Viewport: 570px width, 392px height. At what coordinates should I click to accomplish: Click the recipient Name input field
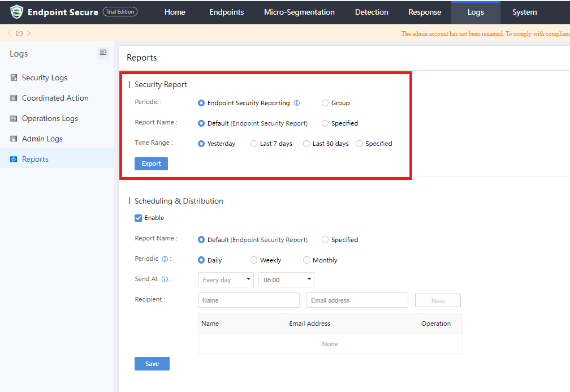point(249,300)
